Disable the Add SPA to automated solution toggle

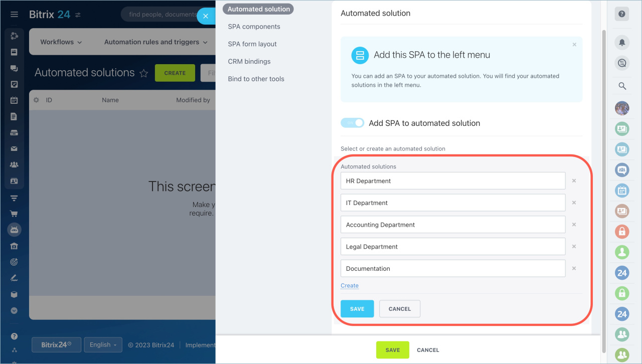(352, 122)
